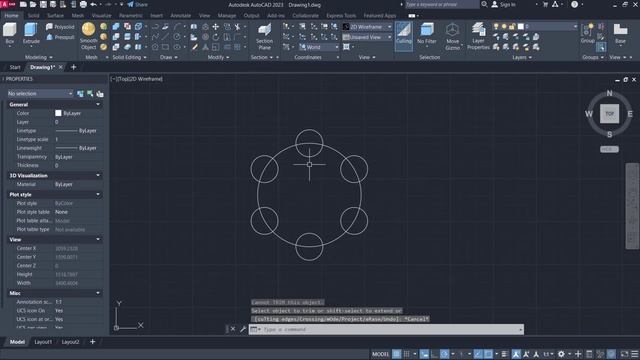Add new drawing tab with plus
The width and height of the screenshot is (640, 360).
(x=73, y=67)
